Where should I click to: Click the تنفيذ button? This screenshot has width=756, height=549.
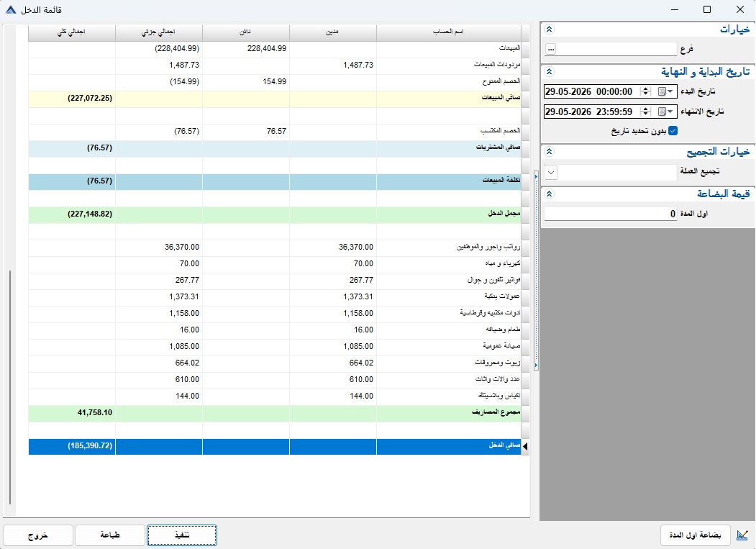click(x=182, y=535)
